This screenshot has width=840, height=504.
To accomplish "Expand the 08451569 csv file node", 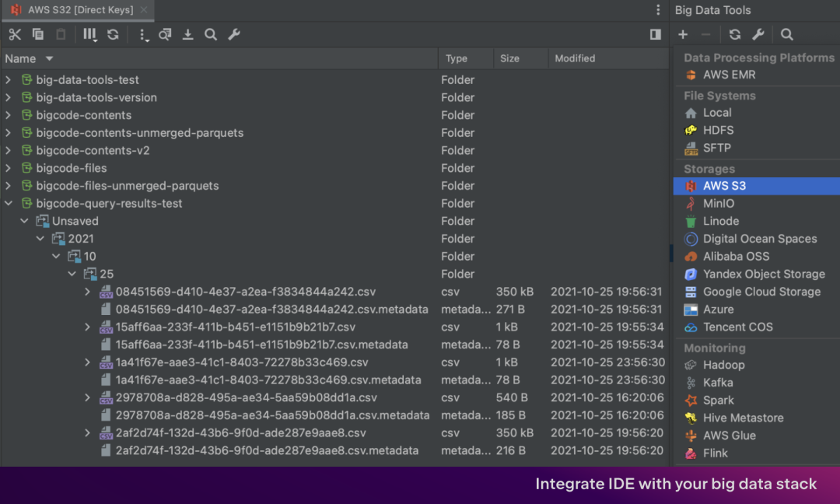I will point(87,292).
